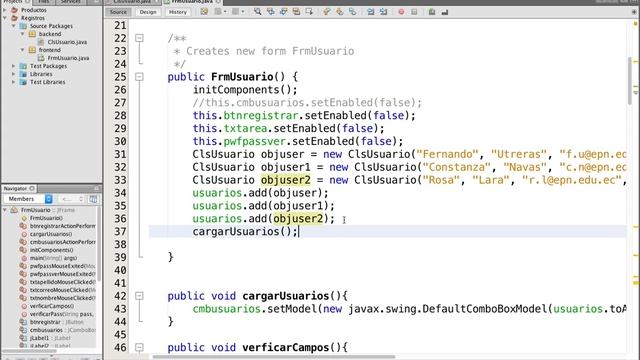The width and height of the screenshot is (640, 360).
Task: Collapse the Registros project node
Action: click(5, 18)
